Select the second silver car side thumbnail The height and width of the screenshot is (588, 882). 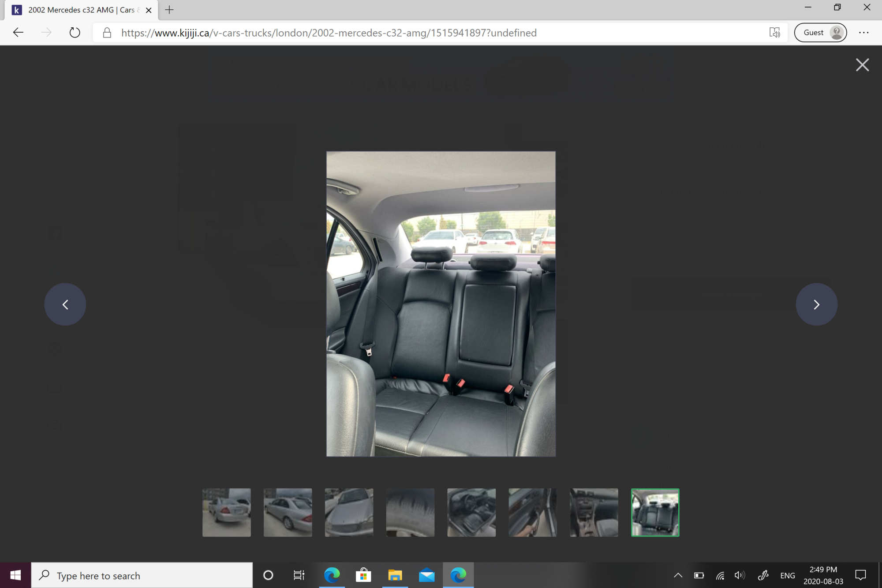[x=288, y=513]
